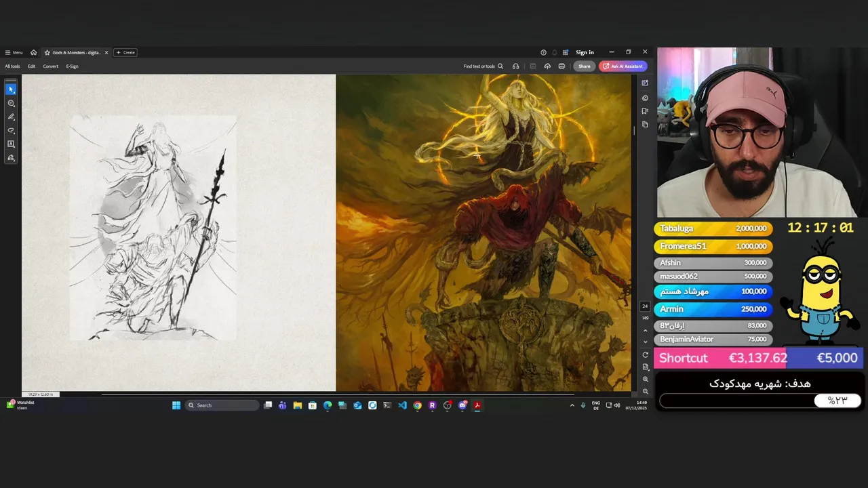Click the current page number 24 field
868x488 pixels.
click(645, 306)
